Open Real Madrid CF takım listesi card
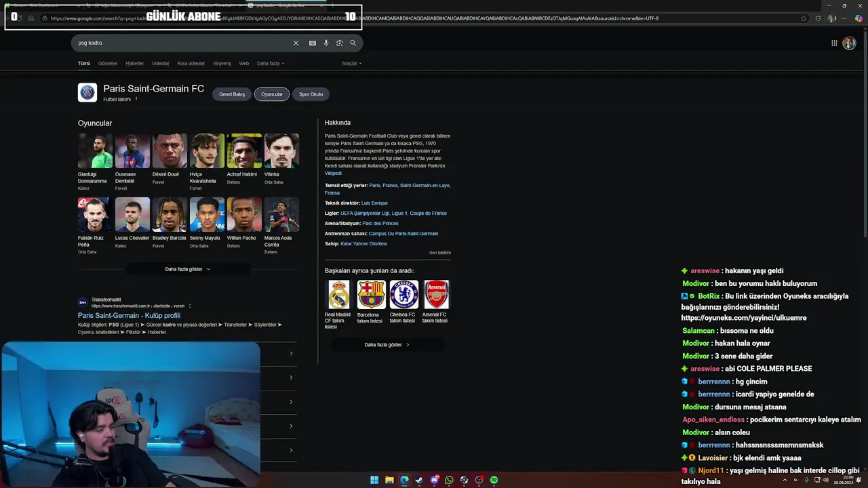This screenshot has width=868, height=488. 338,304
